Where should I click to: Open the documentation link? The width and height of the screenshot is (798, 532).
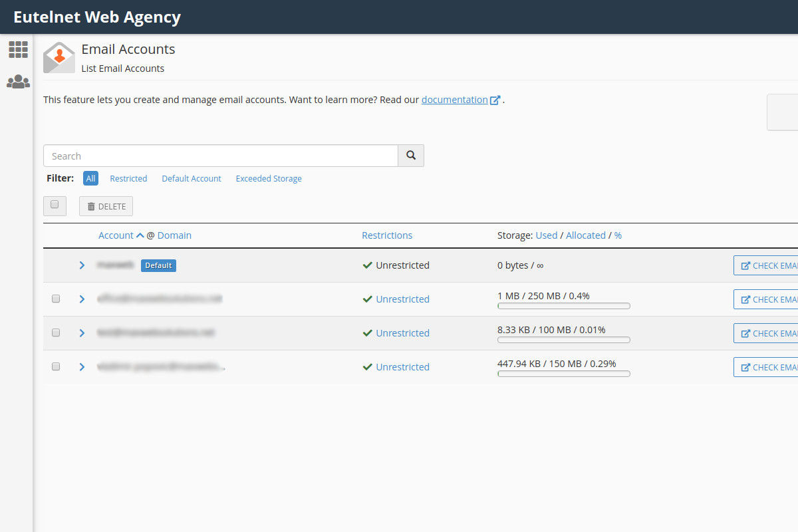pos(455,100)
